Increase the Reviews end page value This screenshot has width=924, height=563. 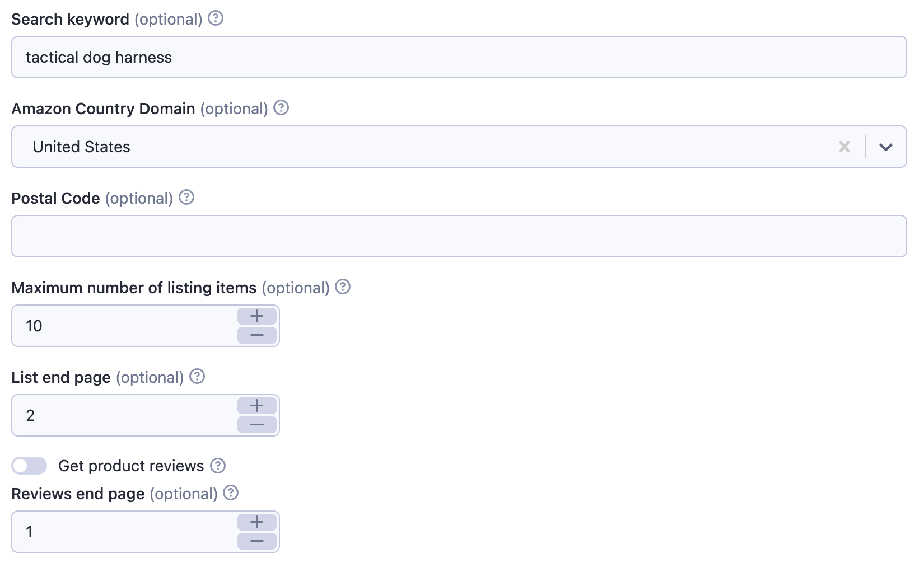(x=257, y=522)
